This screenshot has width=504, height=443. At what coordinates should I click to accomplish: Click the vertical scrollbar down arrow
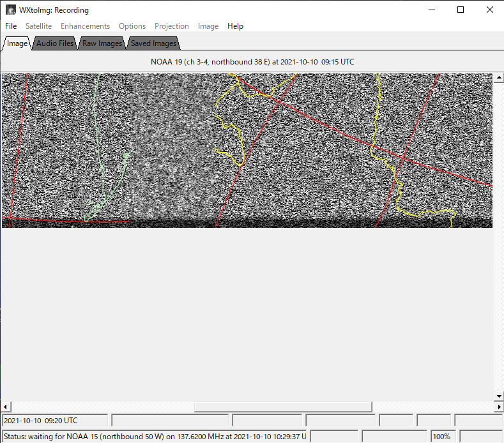pyautogui.click(x=498, y=396)
